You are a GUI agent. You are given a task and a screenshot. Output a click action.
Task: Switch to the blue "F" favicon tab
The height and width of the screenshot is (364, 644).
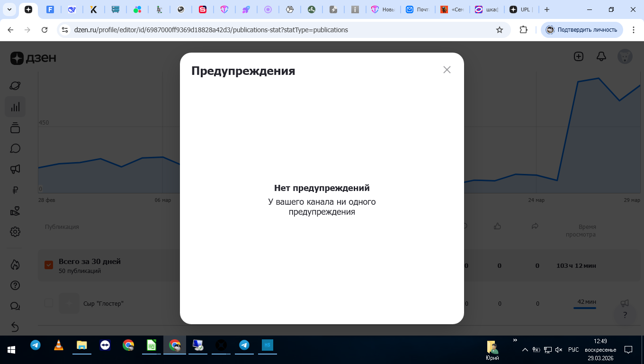[x=51, y=9]
